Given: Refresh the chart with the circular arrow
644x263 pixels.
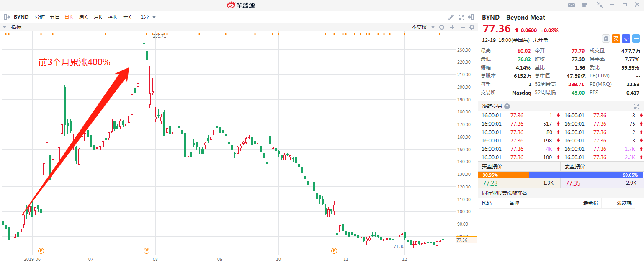Looking at the screenshot, I should click(x=442, y=27).
